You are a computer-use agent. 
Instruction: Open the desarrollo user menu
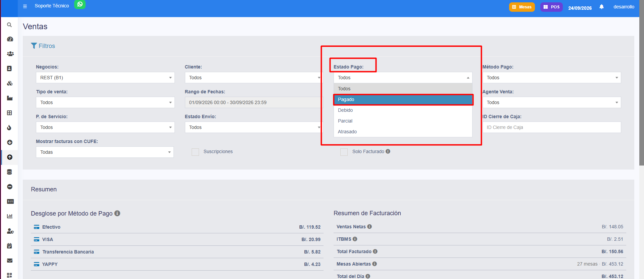coord(624,7)
